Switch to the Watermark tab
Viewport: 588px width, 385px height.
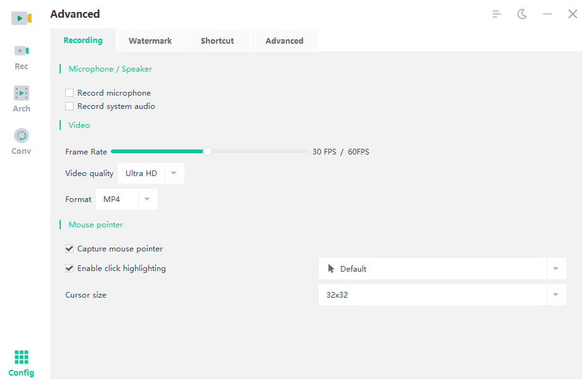(150, 40)
